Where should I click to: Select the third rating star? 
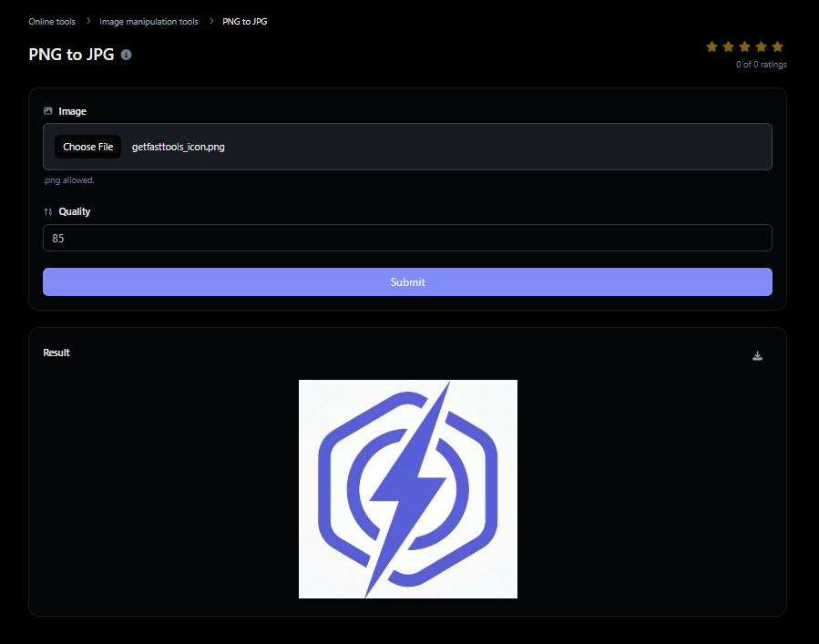[744, 46]
